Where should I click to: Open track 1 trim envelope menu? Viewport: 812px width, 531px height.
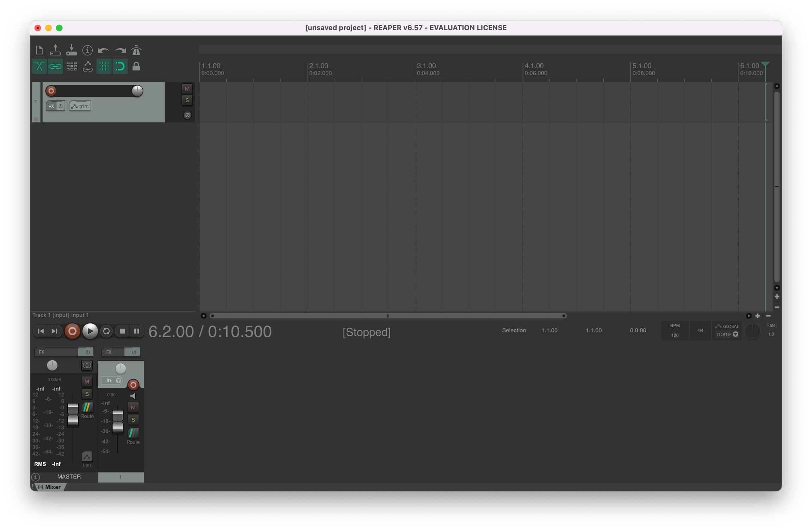point(80,106)
